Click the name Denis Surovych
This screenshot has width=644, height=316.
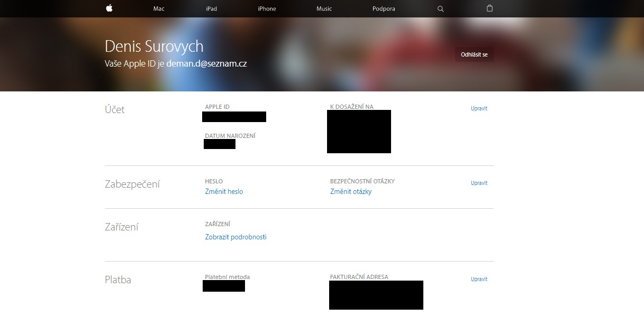pos(154,47)
